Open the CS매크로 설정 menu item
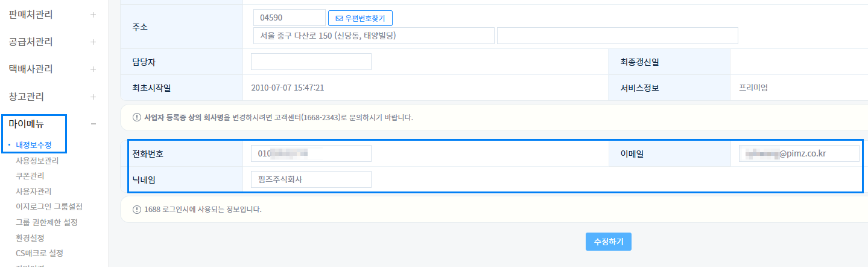The height and width of the screenshot is (267, 868). pos(39,253)
